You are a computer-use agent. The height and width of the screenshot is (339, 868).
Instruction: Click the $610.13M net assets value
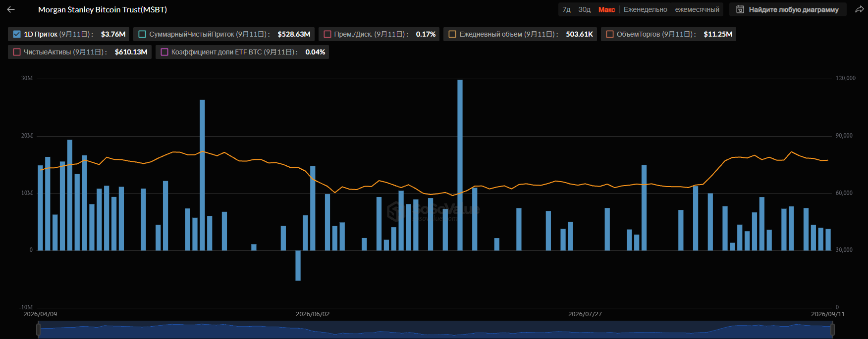click(x=131, y=52)
